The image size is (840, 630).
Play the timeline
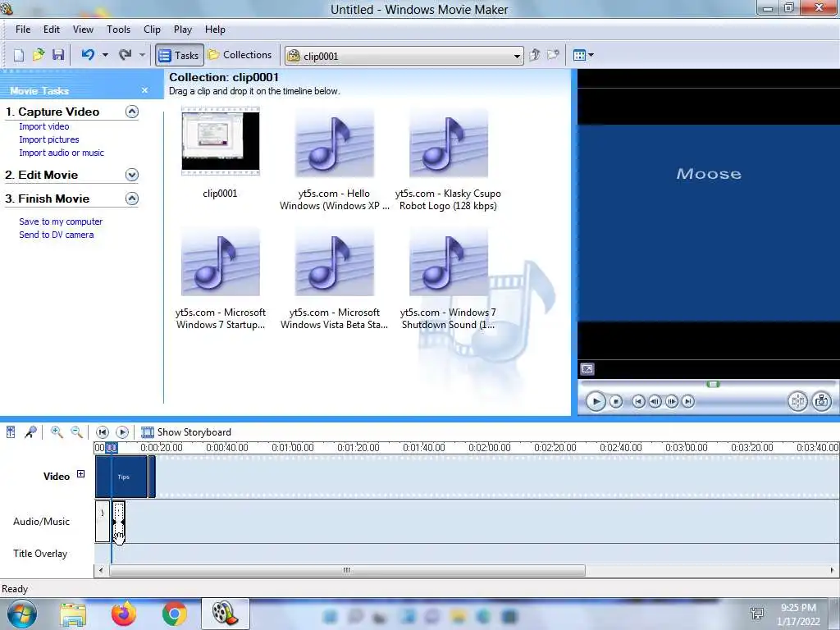pos(122,431)
